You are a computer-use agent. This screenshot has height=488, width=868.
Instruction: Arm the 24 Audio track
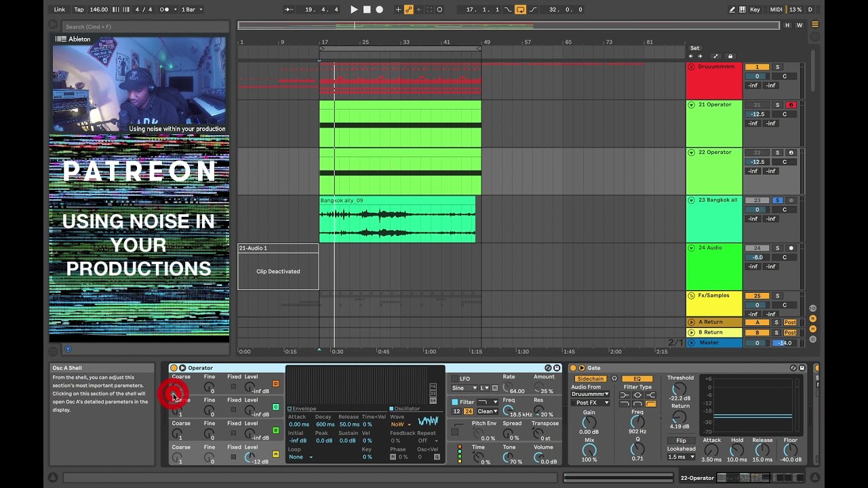pyautogui.click(x=791, y=248)
